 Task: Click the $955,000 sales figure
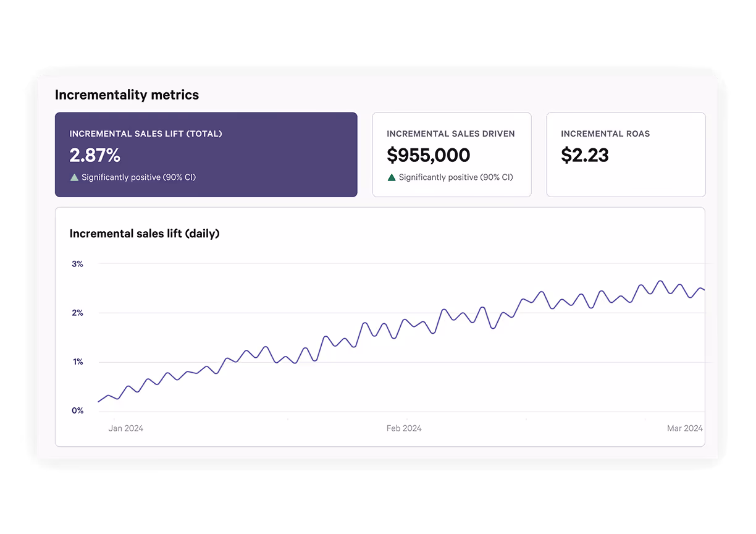pyautogui.click(x=429, y=155)
